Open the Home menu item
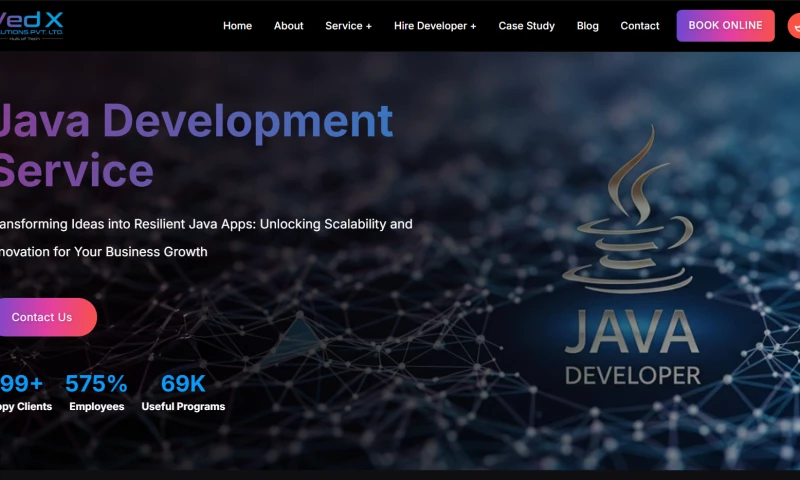This screenshot has width=800, height=480. click(237, 26)
